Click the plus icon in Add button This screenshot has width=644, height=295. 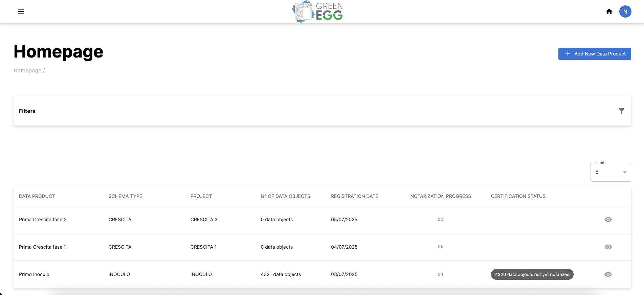(568, 54)
